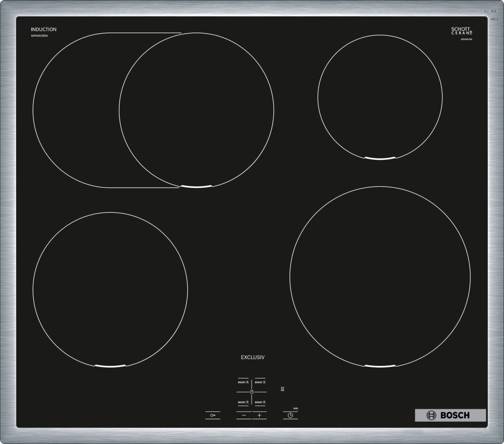
Task: Select the bottom-left BOOST zone button
Action: click(x=243, y=402)
